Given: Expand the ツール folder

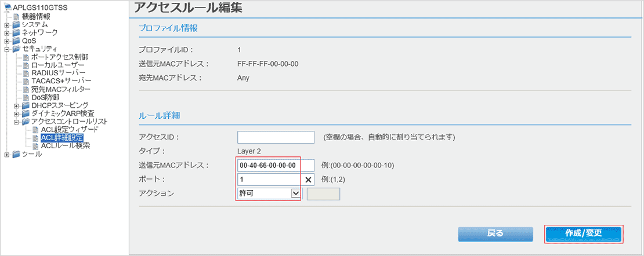Looking at the screenshot, I should click(6, 154).
